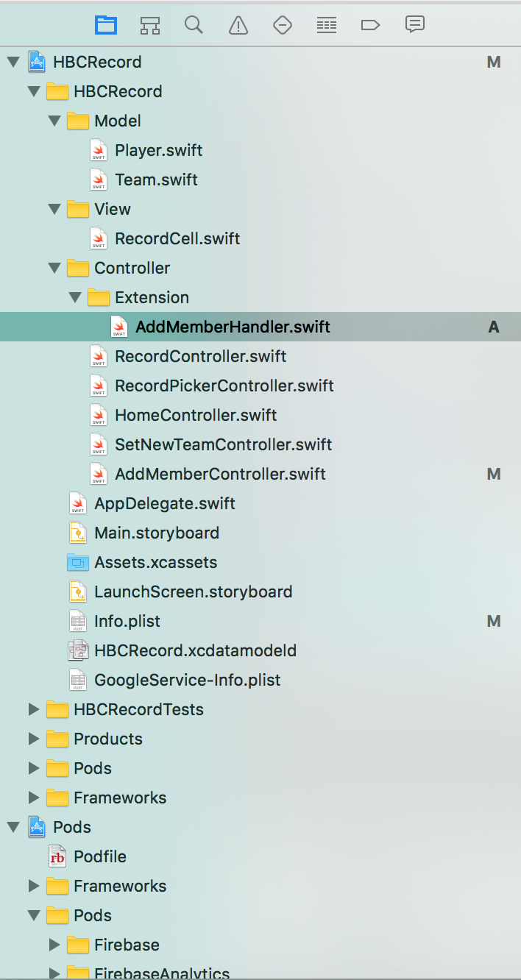This screenshot has height=980, width=521.
Task: Switch to the Symbol navigator icon
Action: [150, 25]
